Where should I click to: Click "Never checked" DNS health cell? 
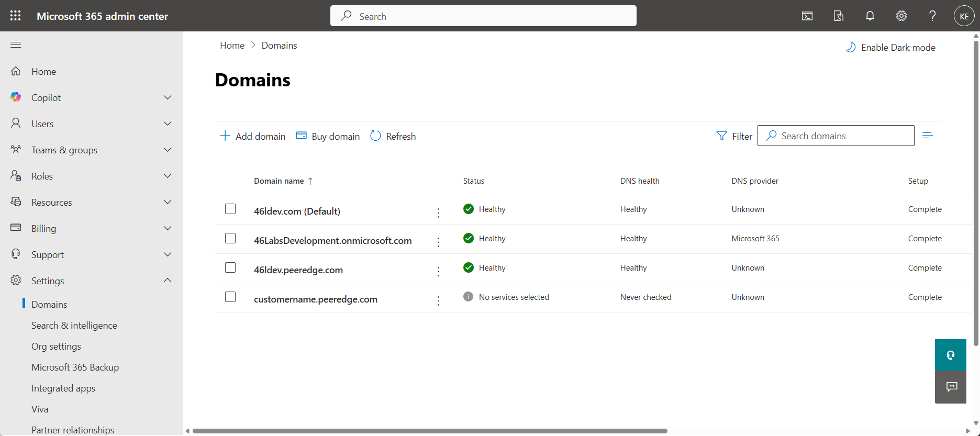pyautogui.click(x=646, y=297)
